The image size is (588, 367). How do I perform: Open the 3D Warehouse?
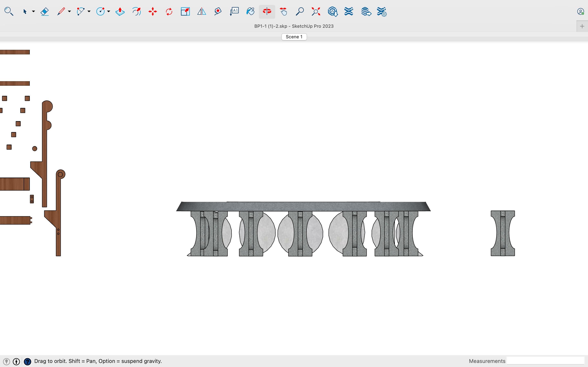[x=332, y=11]
